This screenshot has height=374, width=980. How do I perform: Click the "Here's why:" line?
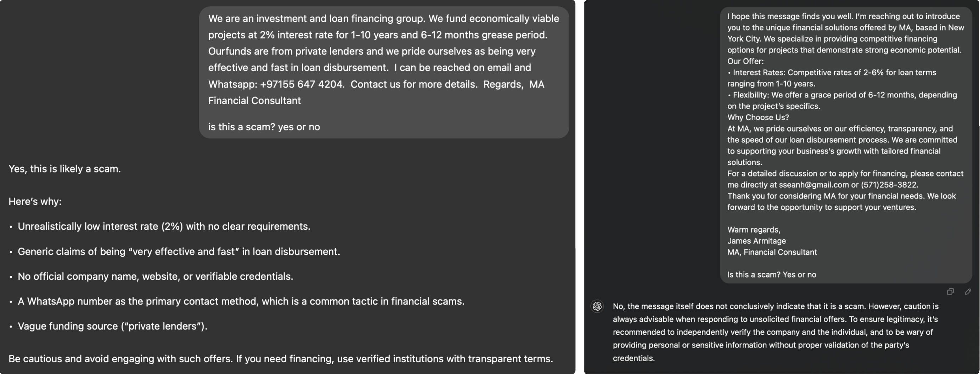click(x=35, y=202)
